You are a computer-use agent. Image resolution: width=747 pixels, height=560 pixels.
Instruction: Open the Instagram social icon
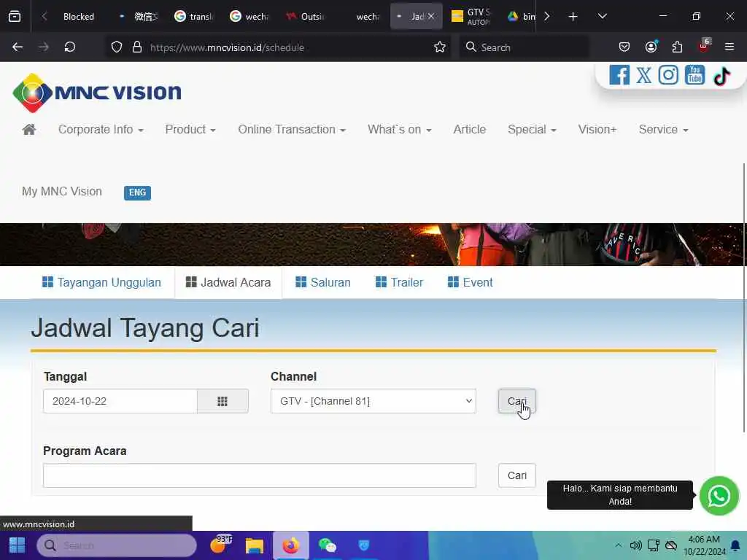coord(668,75)
